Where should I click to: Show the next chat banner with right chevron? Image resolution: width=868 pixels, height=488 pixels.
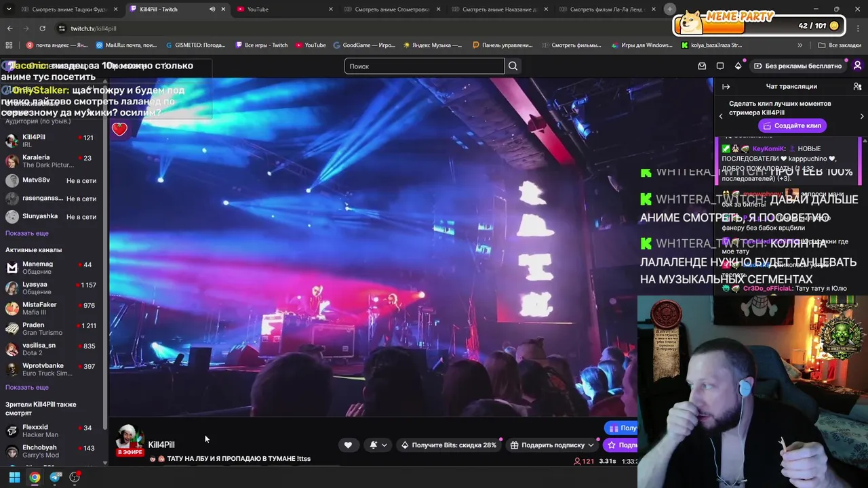862,116
